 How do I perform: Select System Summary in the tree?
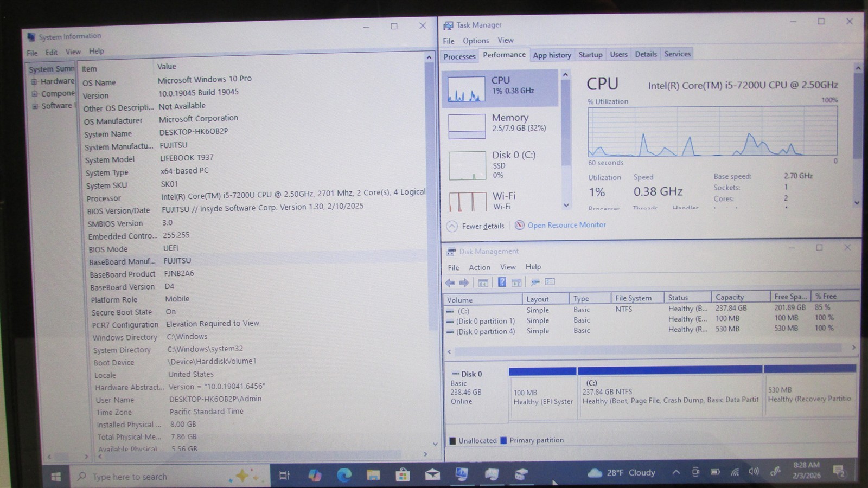click(x=52, y=69)
